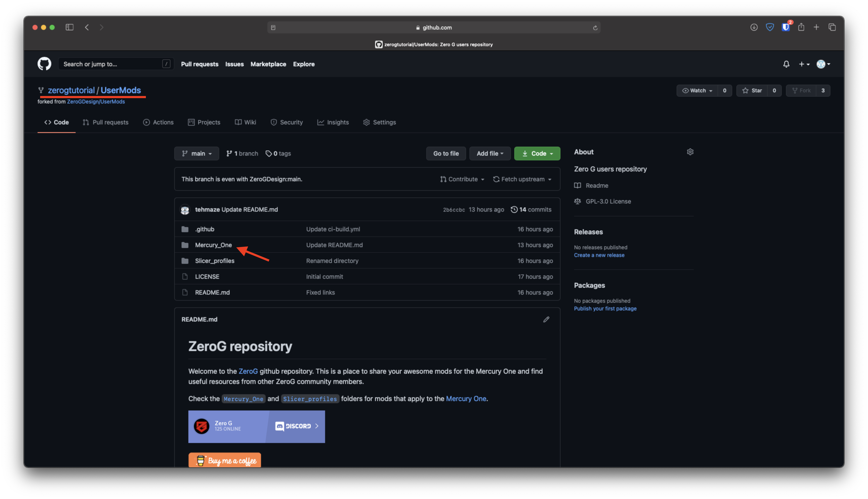Show Safari tab overview
The height and width of the screenshot is (499, 868).
click(832, 27)
